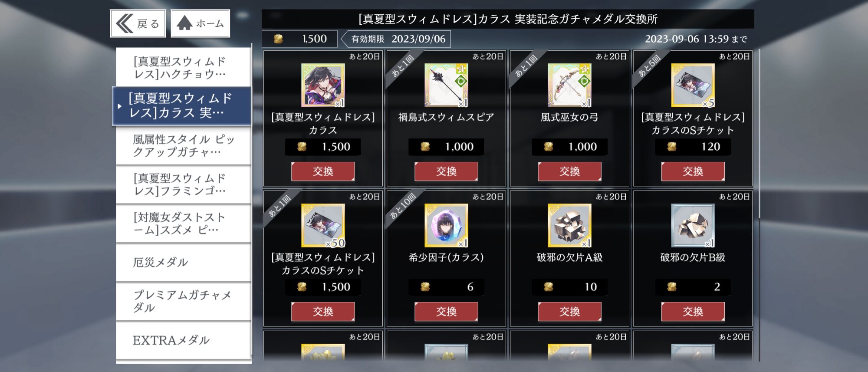
Task: Open the x50 カラスのSチケット ticket icon
Action: (x=323, y=226)
